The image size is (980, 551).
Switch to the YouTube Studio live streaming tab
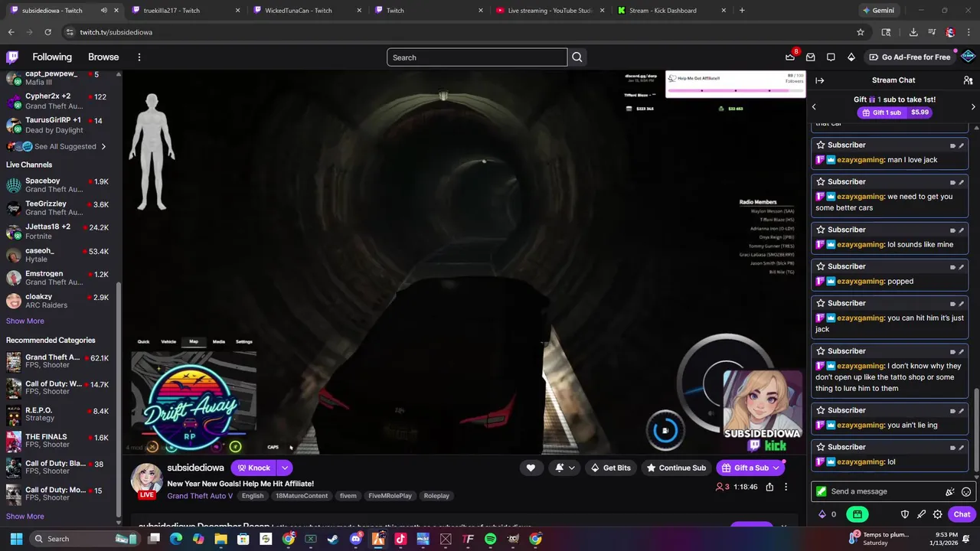pyautogui.click(x=550, y=11)
